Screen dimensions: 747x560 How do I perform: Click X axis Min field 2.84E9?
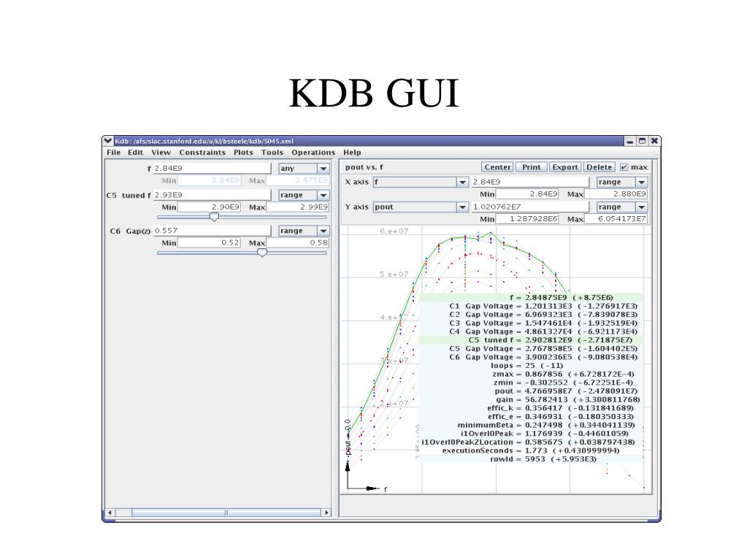click(x=527, y=194)
